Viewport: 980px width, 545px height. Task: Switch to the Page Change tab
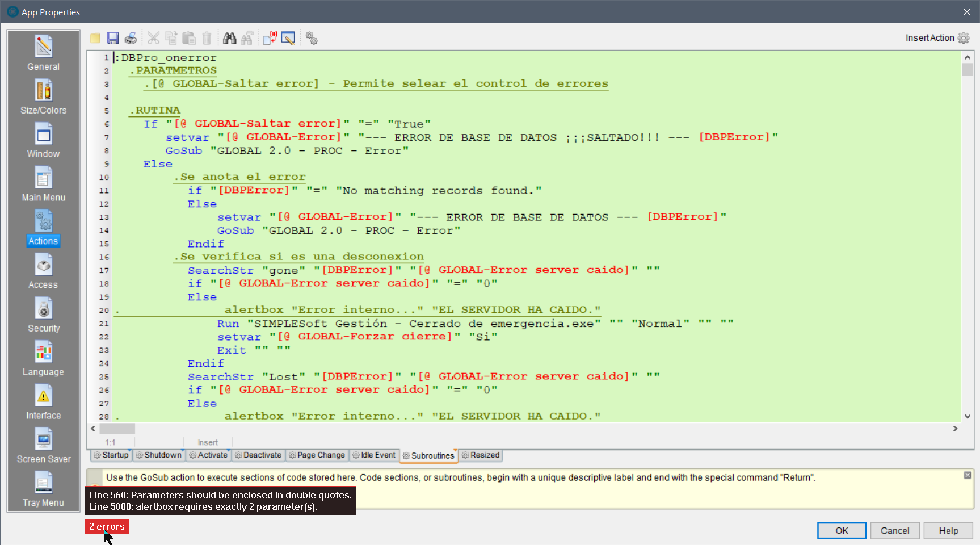[317, 455]
